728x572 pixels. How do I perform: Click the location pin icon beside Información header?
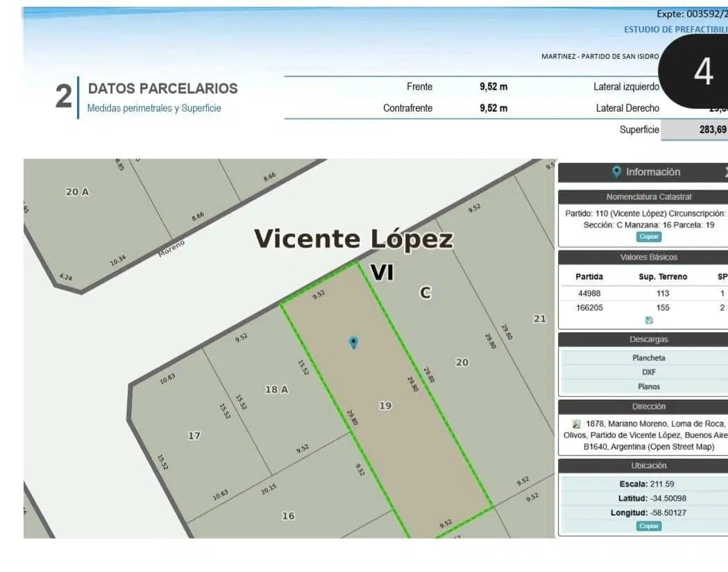(x=616, y=172)
